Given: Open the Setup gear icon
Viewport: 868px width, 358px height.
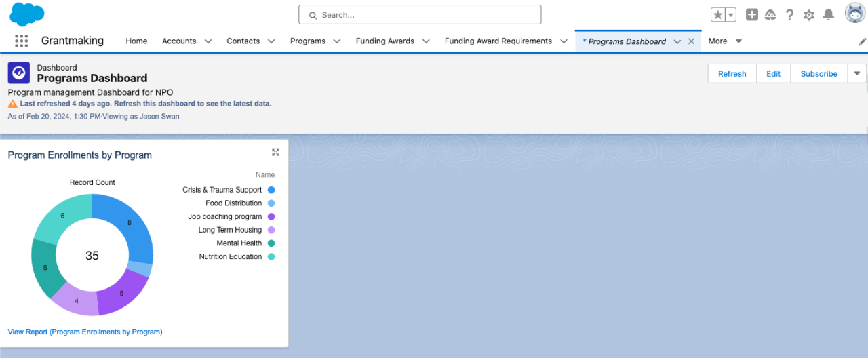Looking at the screenshot, I should click(x=809, y=15).
